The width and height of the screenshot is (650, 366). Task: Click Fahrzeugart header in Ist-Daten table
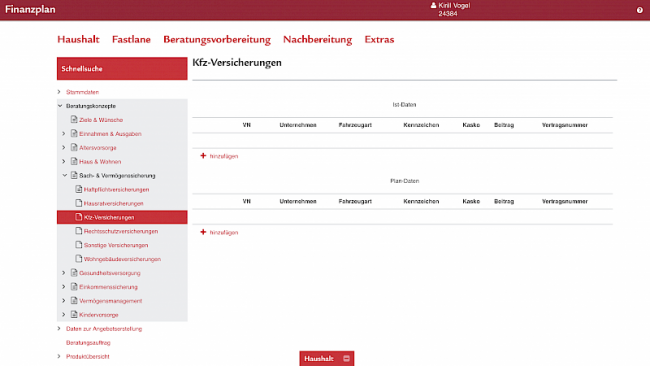tap(355, 125)
